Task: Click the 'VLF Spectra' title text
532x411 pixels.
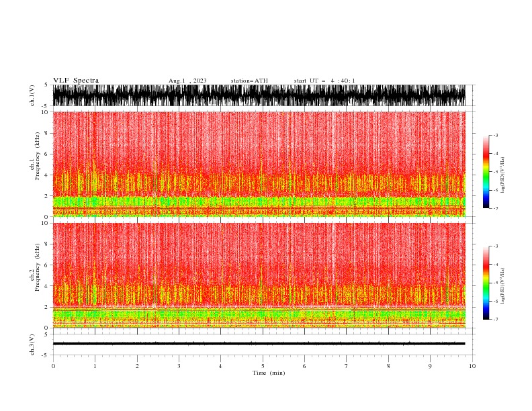Action: (x=76, y=81)
